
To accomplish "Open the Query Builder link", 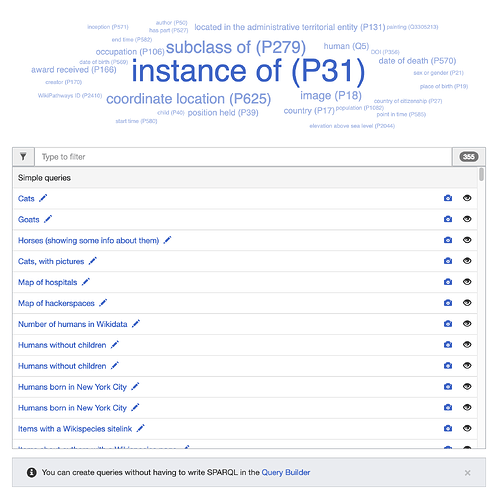I will tap(286, 472).
